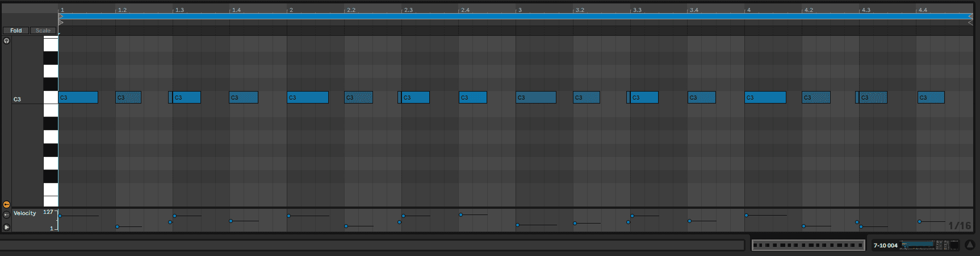Click the Velocity lane label

pyautogui.click(x=25, y=213)
